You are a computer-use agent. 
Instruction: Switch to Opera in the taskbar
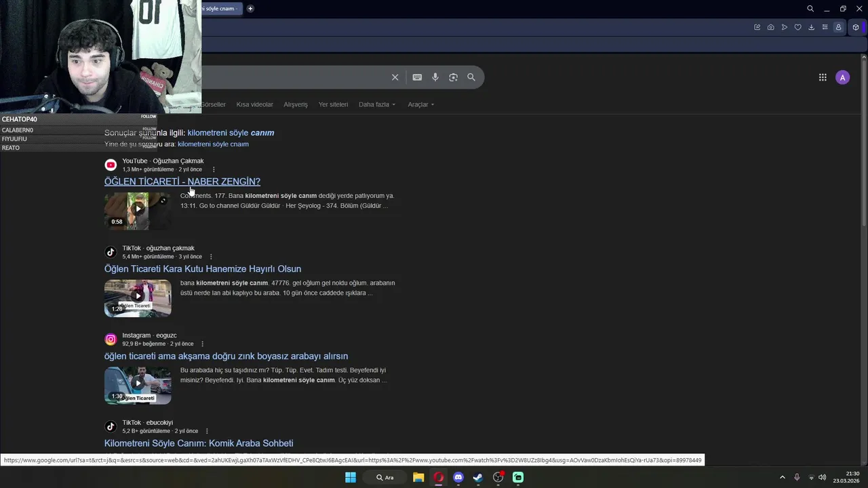click(x=438, y=477)
